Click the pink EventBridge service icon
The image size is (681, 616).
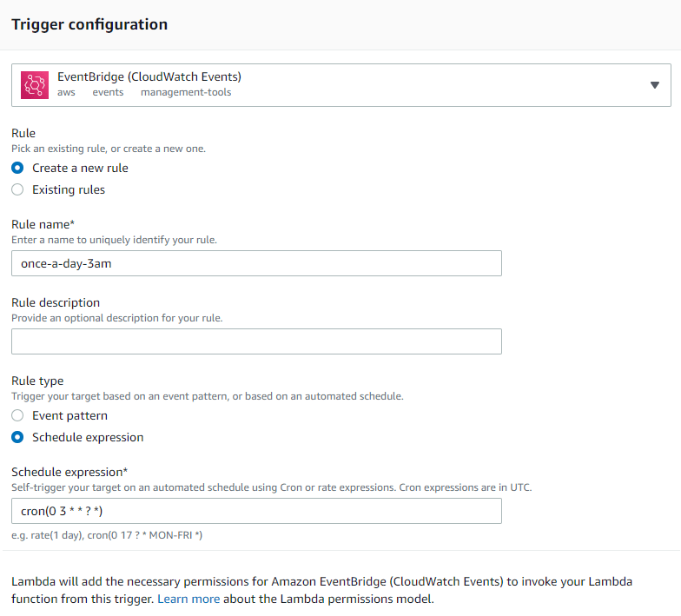click(35, 85)
